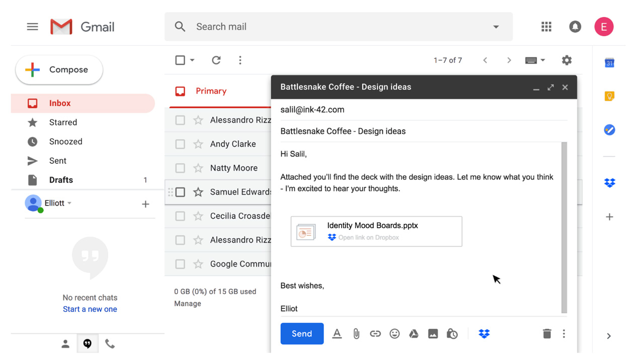Open the Google apps grid launcher

(x=546, y=27)
